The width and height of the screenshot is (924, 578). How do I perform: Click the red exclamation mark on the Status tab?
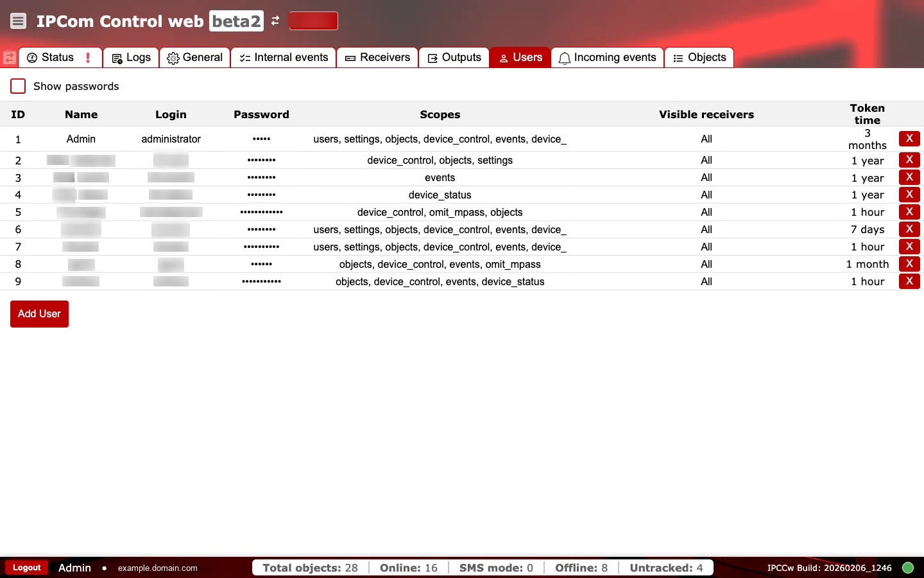[x=88, y=57]
